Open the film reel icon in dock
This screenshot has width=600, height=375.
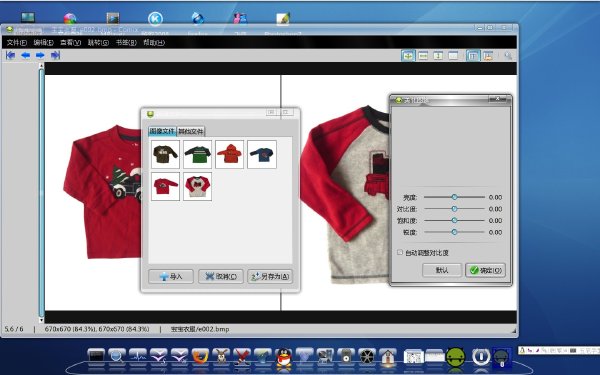click(x=367, y=357)
